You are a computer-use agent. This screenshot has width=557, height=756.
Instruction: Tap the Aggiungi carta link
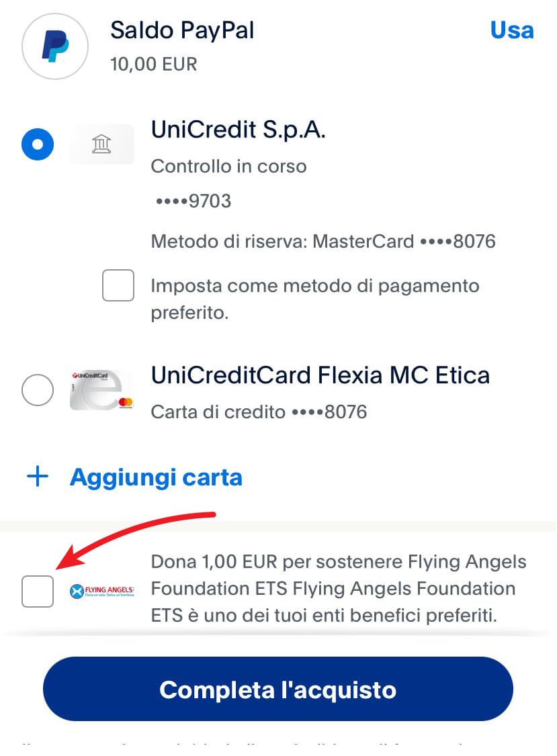pyautogui.click(x=156, y=477)
